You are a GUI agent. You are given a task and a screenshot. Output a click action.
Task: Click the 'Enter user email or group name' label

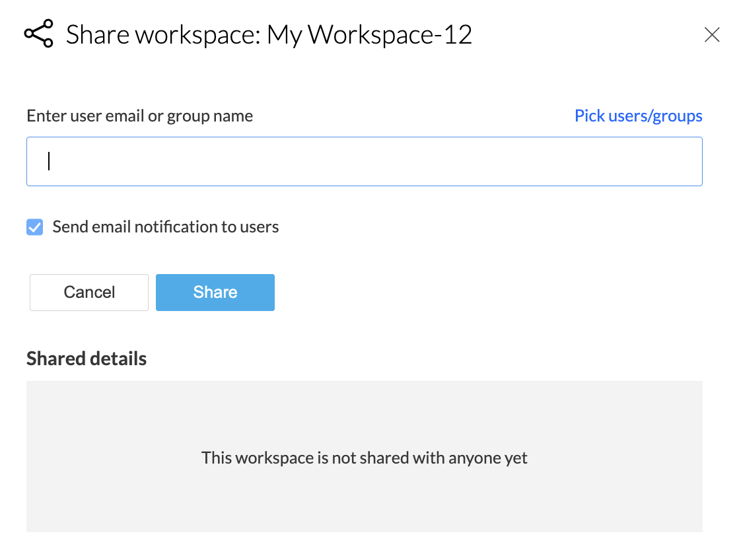[x=139, y=116]
